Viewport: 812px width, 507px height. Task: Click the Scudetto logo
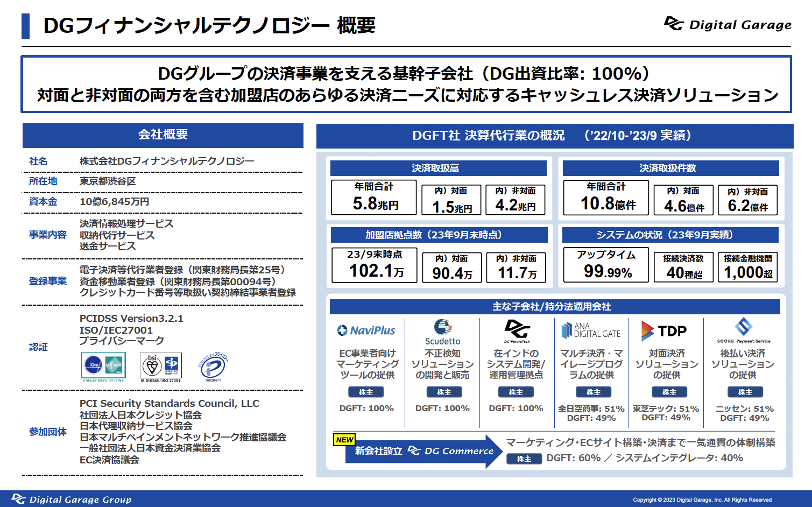coord(442,332)
